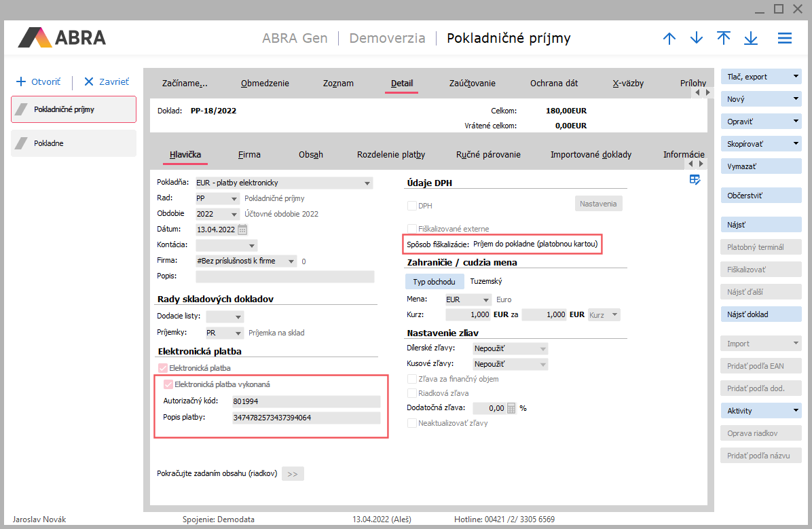Click the down arrow navigation icon
Viewport: 812px width, 529px height.
click(x=697, y=38)
